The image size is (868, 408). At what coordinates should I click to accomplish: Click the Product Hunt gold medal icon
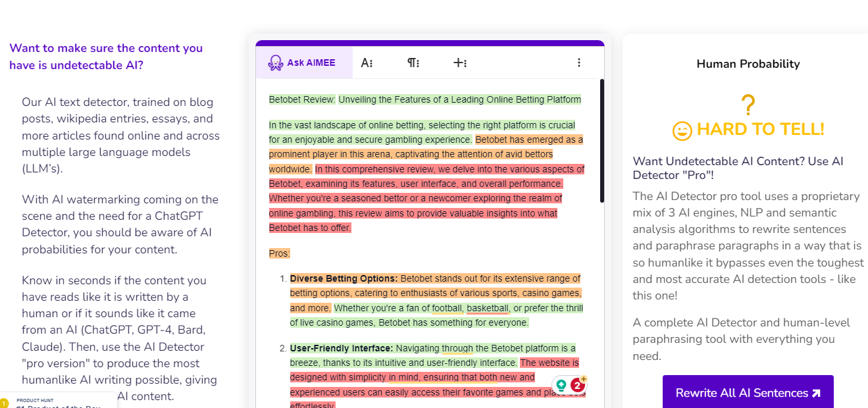(4, 403)
